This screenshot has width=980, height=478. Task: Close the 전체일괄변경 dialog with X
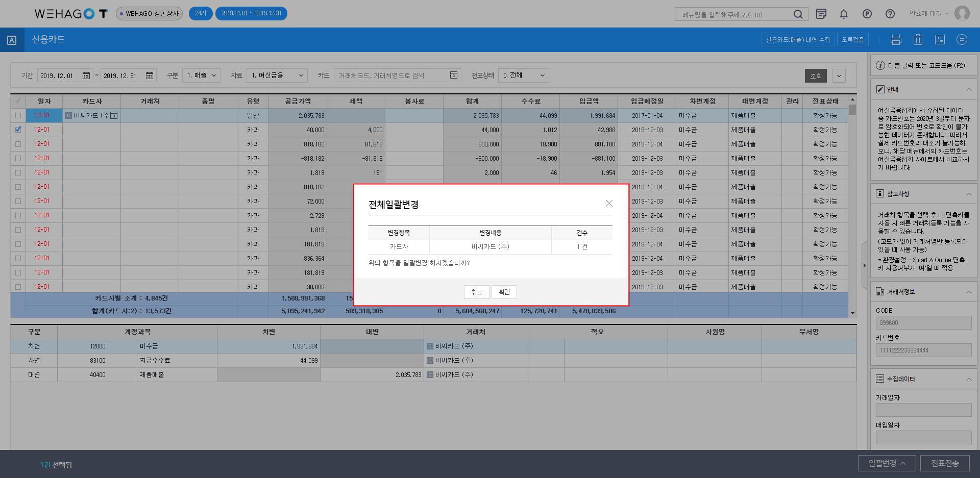coord(609,204)
